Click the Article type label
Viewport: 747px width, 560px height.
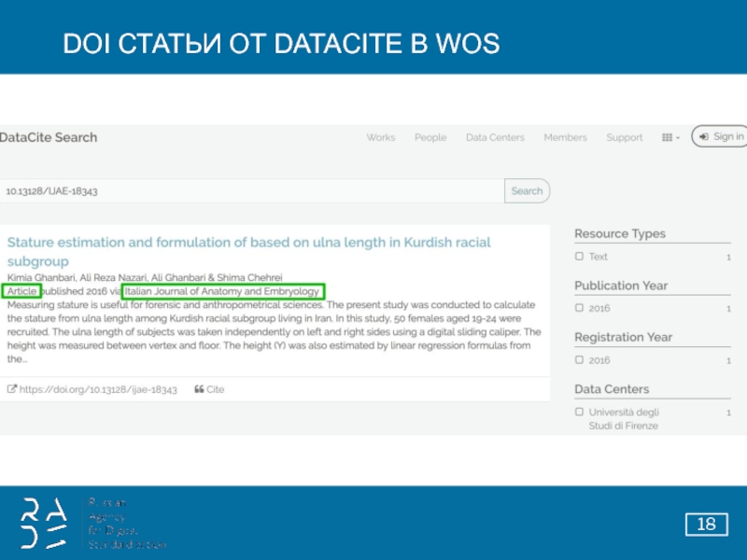[x=21, y=291]
